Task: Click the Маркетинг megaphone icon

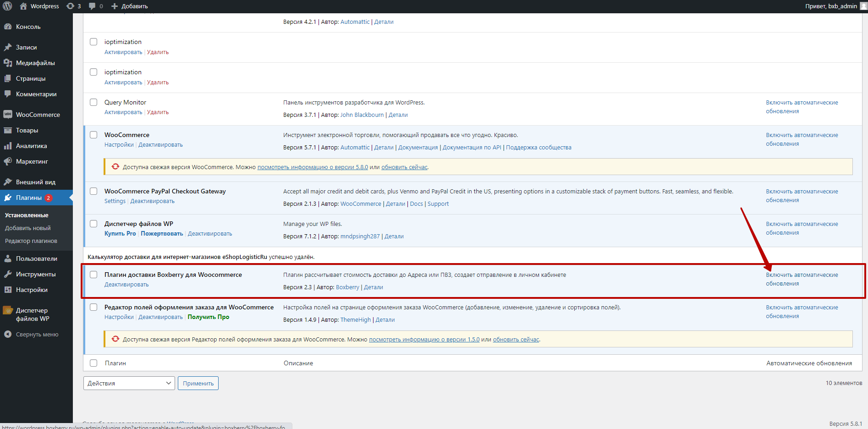Action: (x=8, y=161)
